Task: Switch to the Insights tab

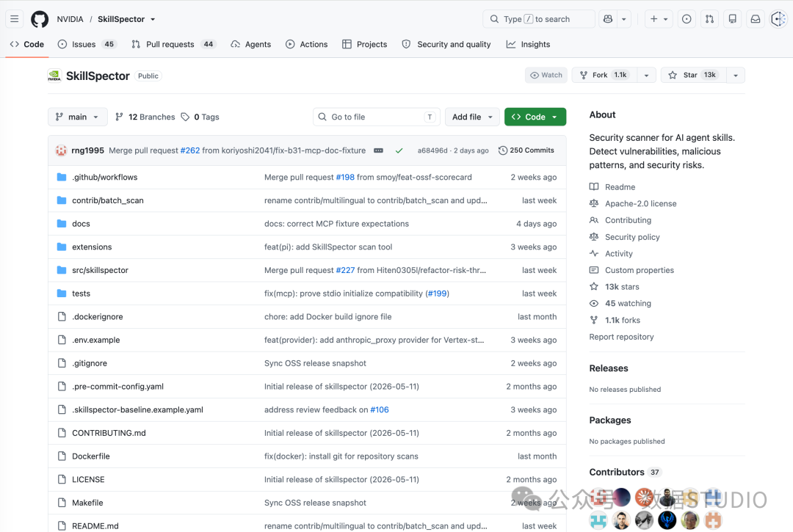Action: point(528,45)
